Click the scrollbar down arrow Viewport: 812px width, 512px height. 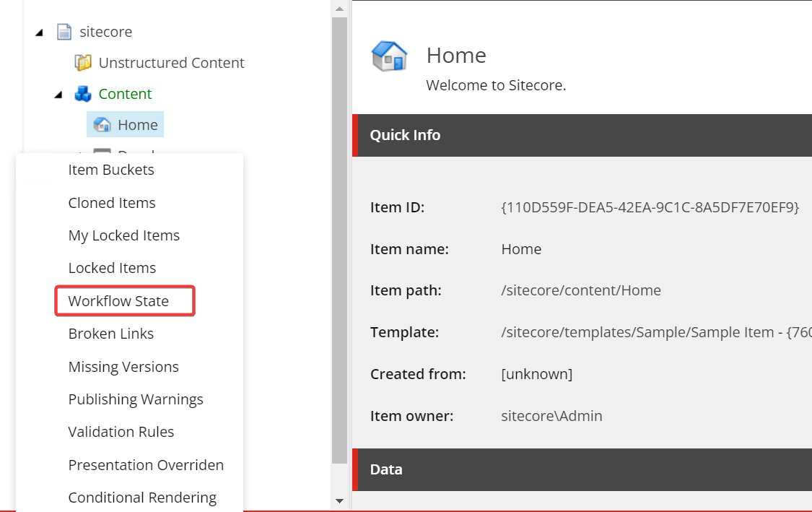[339, 500]
